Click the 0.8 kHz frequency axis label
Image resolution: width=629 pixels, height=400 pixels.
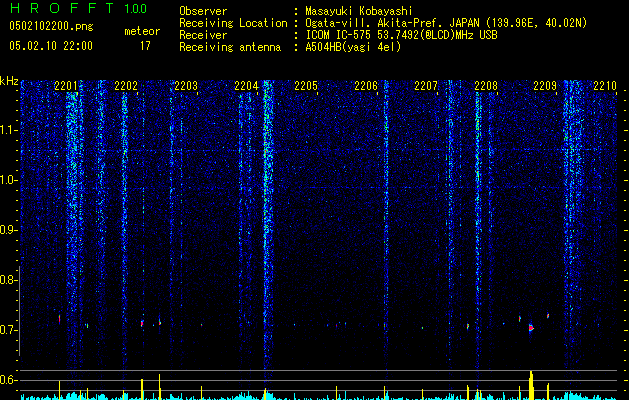pos(8,280)
